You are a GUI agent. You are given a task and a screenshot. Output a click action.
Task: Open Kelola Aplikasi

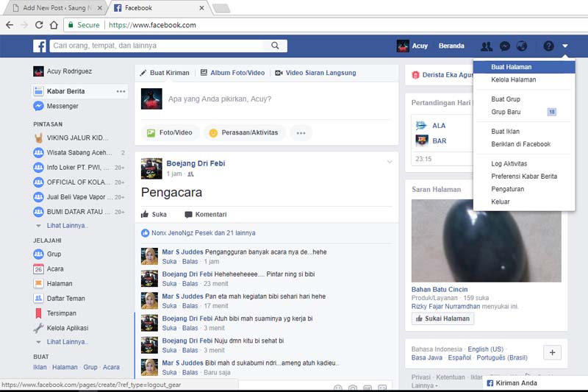click(x=68, y=328)
